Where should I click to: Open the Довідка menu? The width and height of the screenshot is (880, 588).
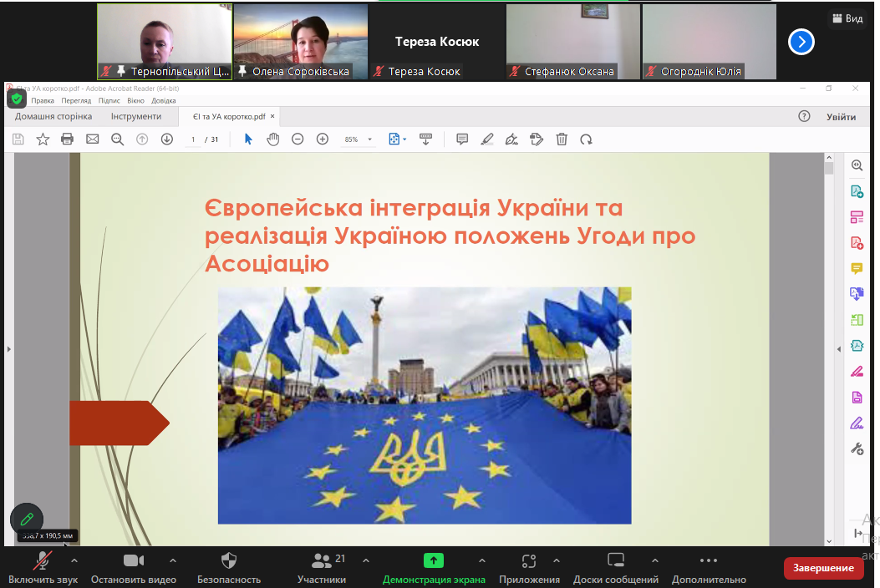click(163, 100)
